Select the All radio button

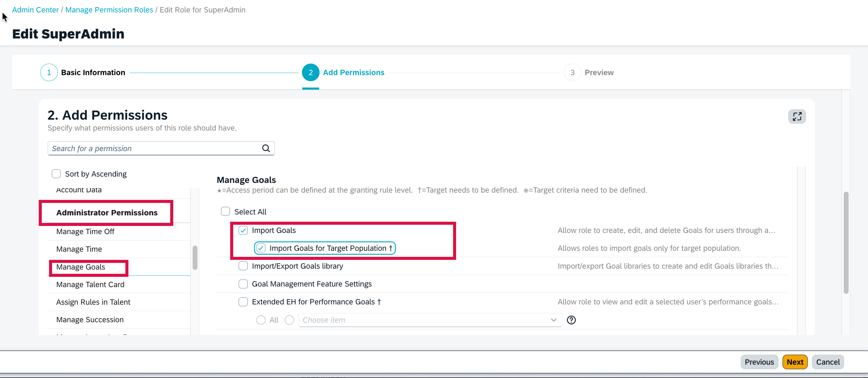click(x=260, y=320)
